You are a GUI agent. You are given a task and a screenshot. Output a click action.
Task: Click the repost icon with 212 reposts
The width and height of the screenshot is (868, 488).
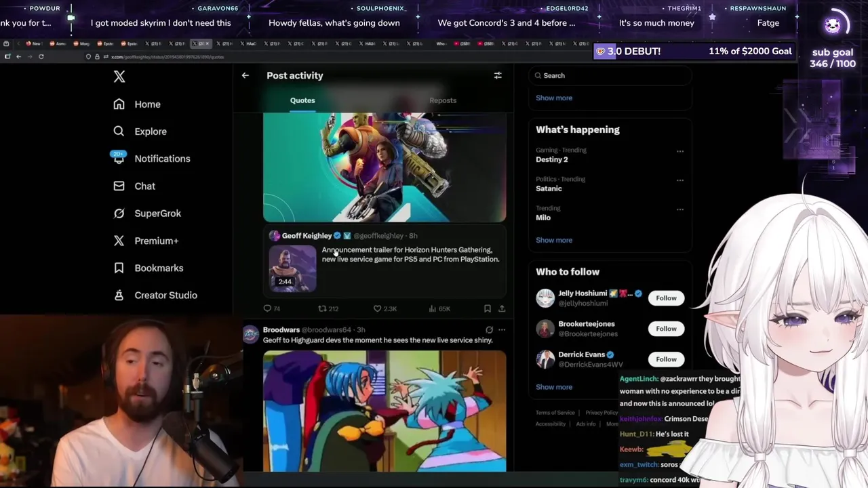tap(323, 308)
